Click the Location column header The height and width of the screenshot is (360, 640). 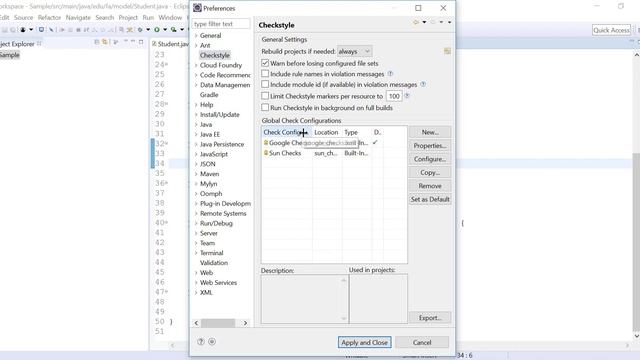click(x=327, y=132)
